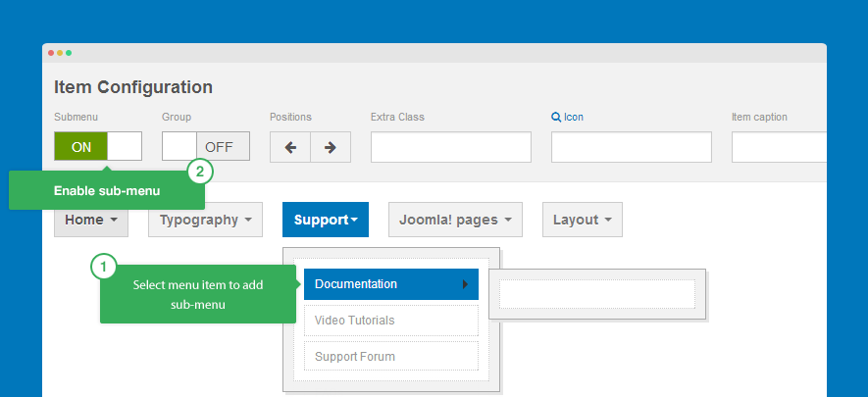Click the Icon input field
868x397 pixels.
coord(631,147)
